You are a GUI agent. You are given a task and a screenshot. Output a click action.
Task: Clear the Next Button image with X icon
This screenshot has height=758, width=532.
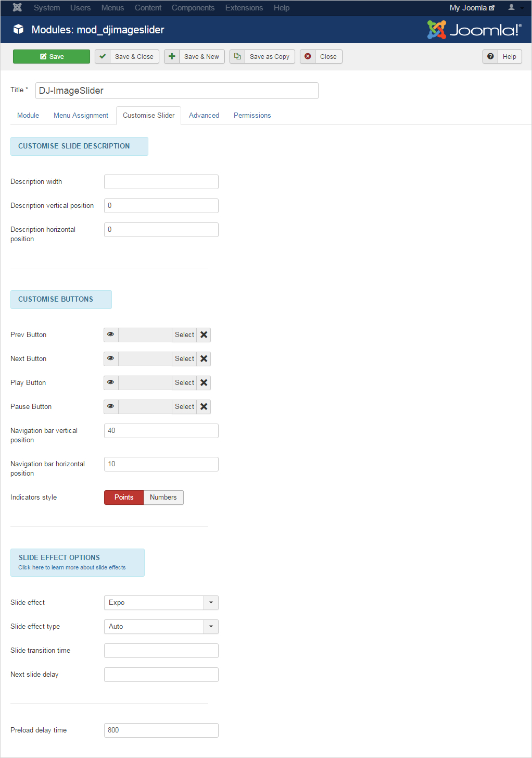pyautogui.click(x=204, y=359)
